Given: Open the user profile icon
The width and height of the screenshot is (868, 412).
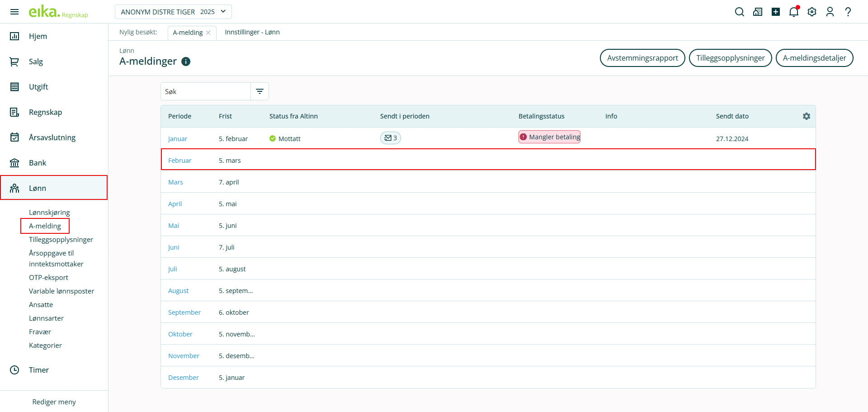Looking at the screenshot, I should click(x=830, y=12).
